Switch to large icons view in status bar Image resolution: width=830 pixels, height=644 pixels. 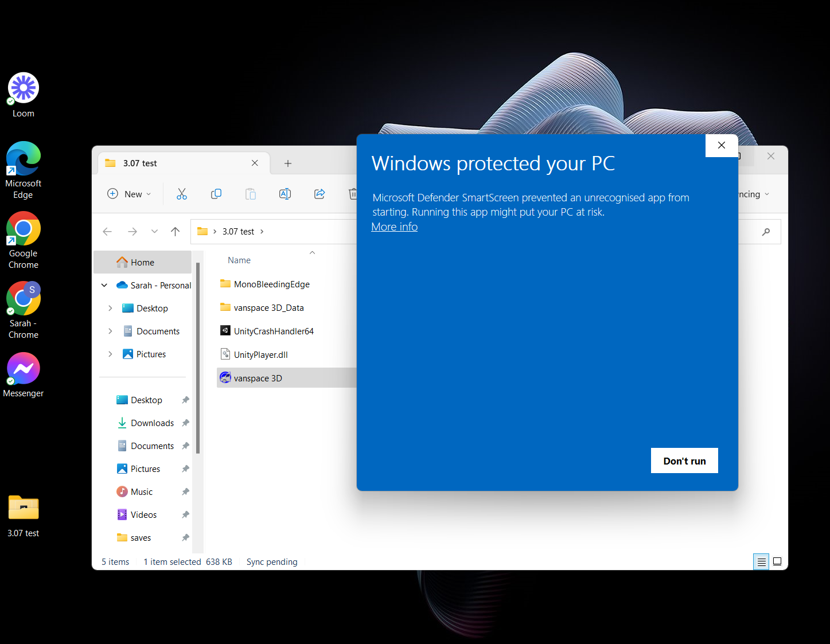point(777,561)
